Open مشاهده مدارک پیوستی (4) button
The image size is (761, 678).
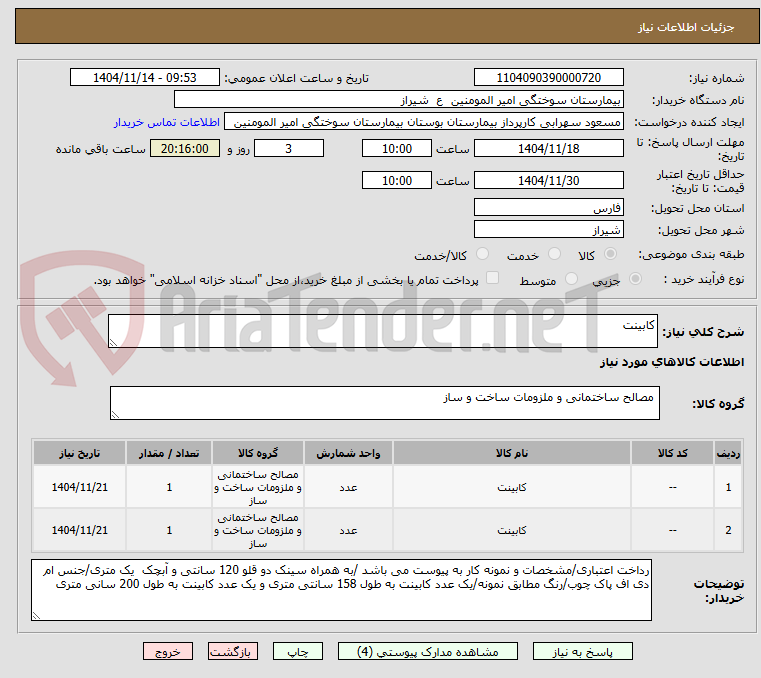tap(428, 651)
